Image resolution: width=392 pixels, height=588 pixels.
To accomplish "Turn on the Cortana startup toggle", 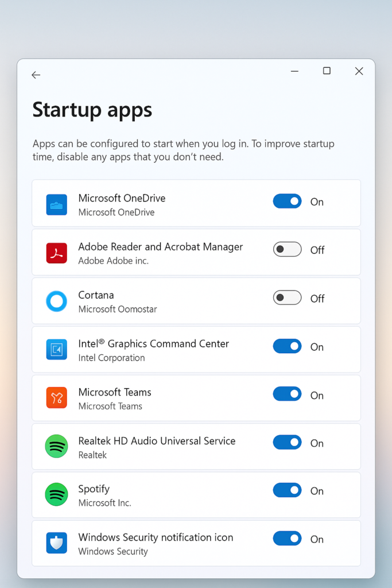I will coord(287,298).
